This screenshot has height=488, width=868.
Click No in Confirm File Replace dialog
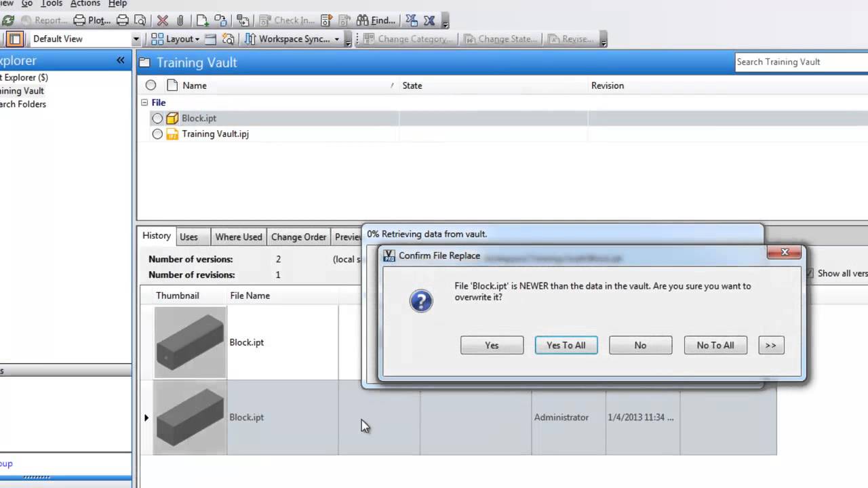[x=640, y=345]
